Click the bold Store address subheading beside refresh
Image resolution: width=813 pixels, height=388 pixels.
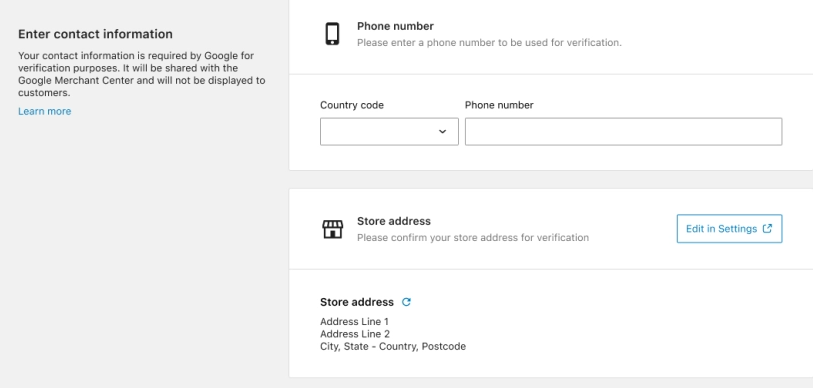coord(357,302)
